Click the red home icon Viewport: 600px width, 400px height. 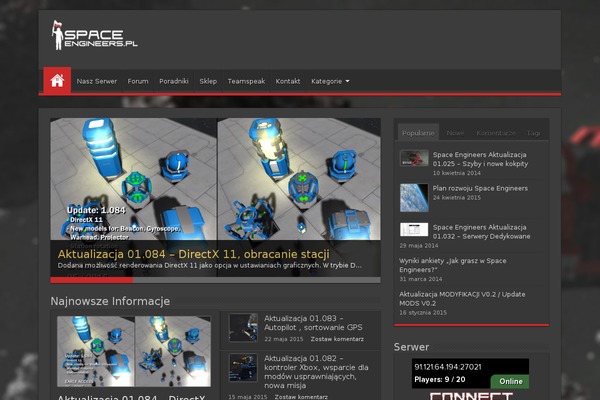click(57, 80)
